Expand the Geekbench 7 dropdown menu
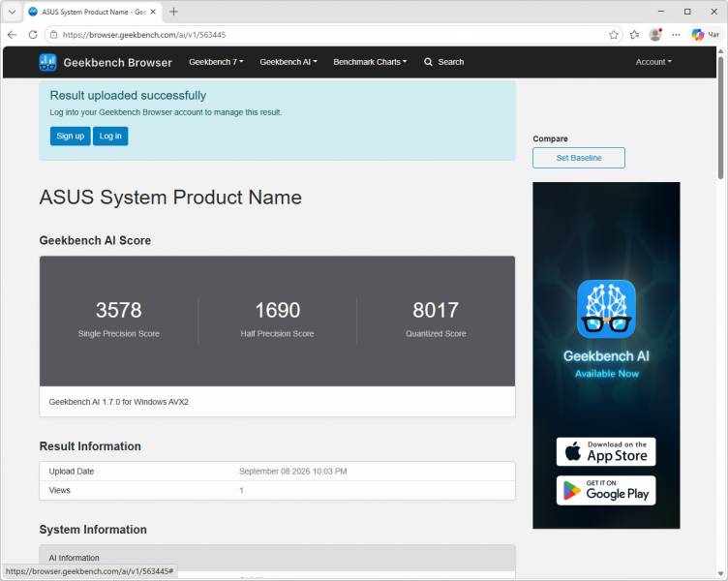Image resolution: width=728 pixels, height=581 pixels. click(x=216, y=62)
